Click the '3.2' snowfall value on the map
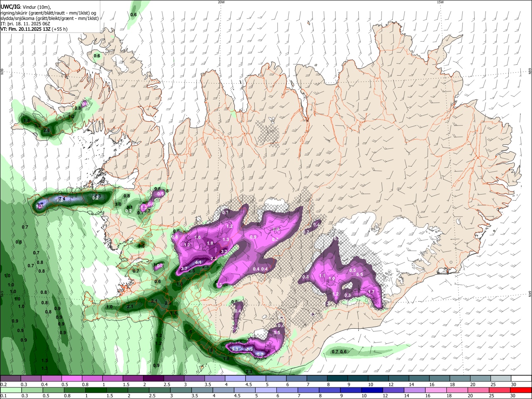This screenshot has width=532, height=399. (224, 251)
